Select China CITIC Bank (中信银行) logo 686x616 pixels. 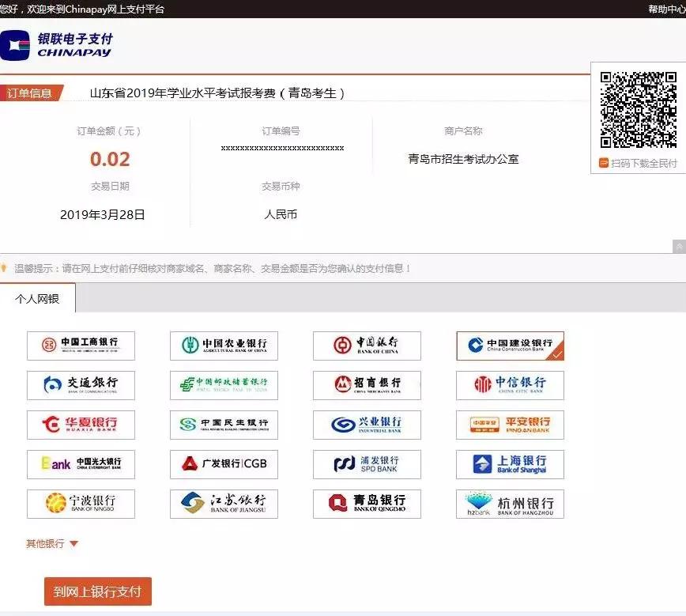coord(510,385)
